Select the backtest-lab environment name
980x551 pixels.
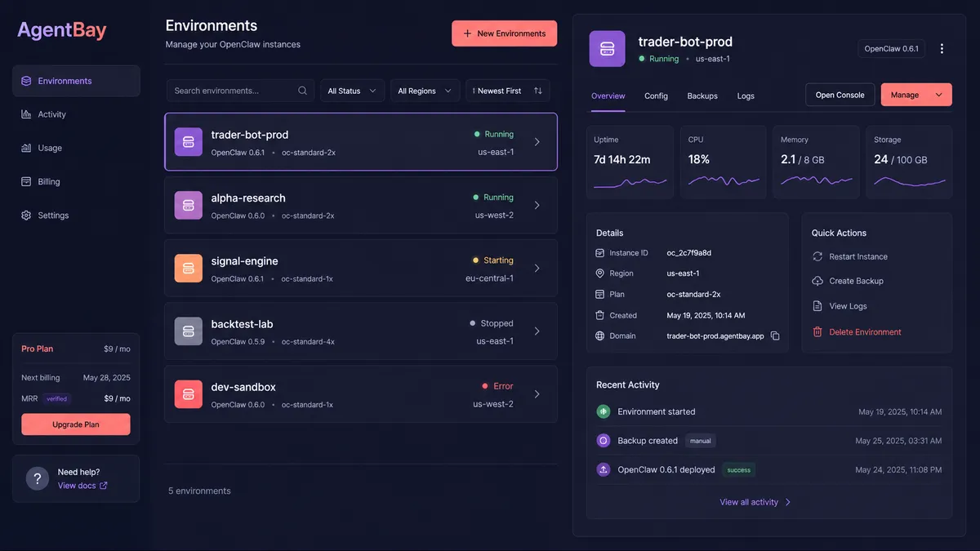(x=242, y=324)
